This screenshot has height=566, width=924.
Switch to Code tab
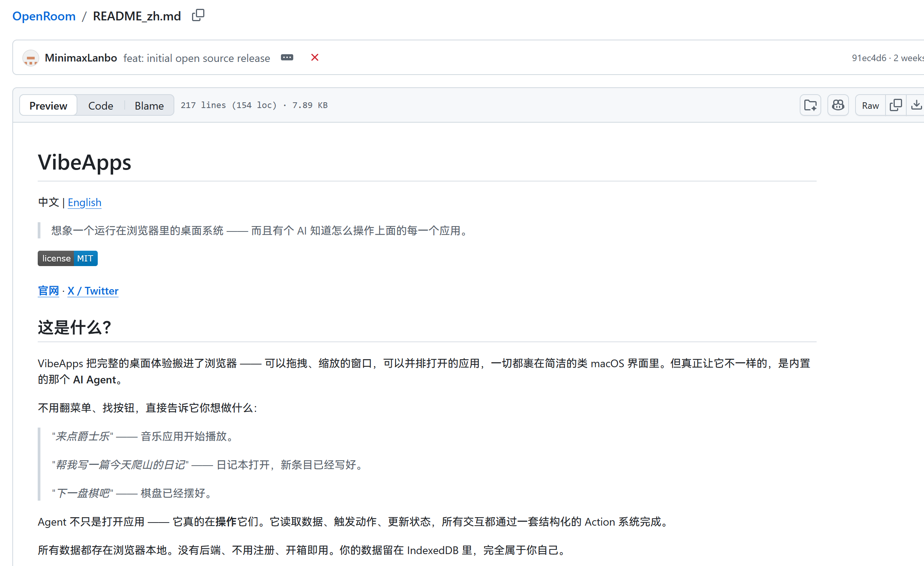click(100, 105)
